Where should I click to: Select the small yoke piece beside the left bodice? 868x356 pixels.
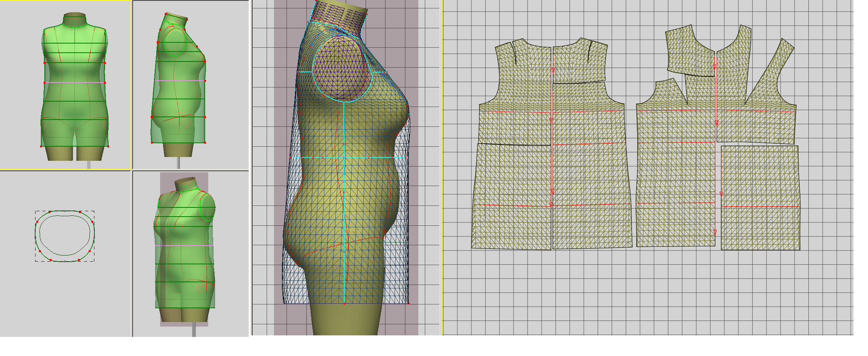[580, 60]
